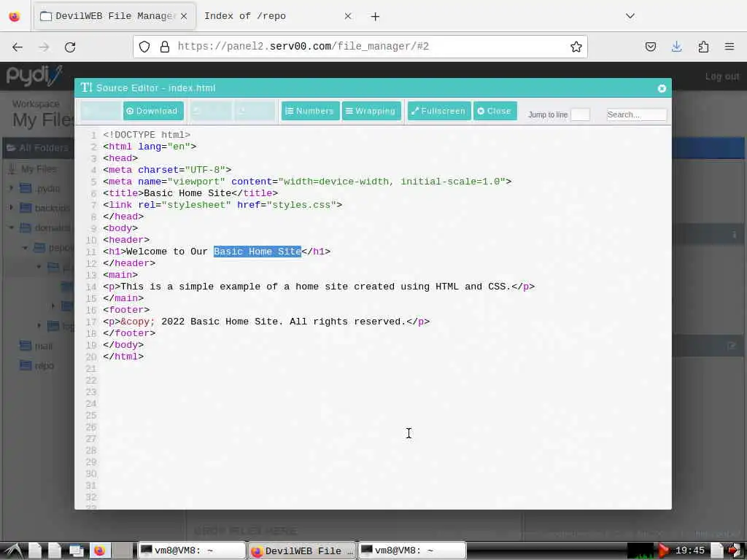Image resolution: width=747 pixels, height=560 pixels.
Task: Show site security via the padlock icon
Action: tap(165, 47)
